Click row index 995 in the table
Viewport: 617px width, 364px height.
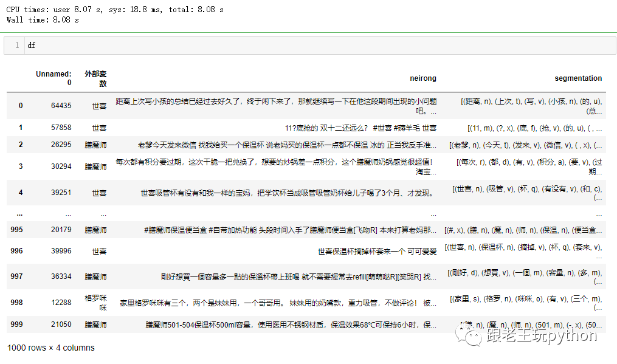[x=16, y=230]
